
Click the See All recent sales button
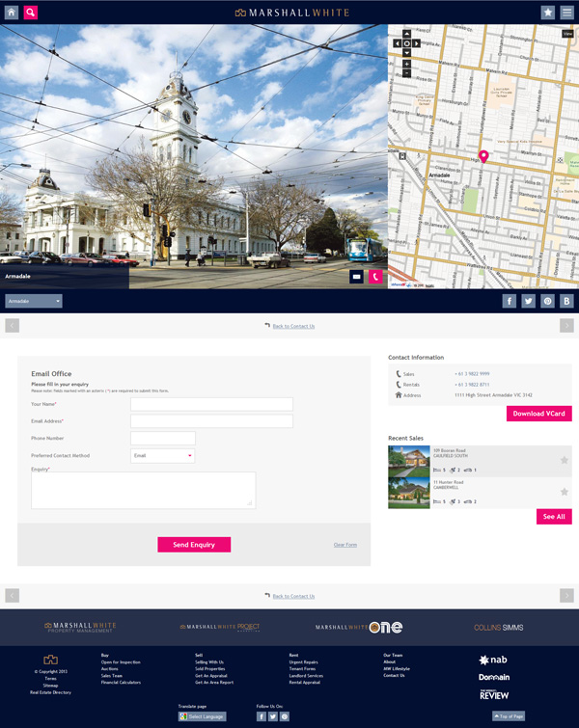(554, 516)
